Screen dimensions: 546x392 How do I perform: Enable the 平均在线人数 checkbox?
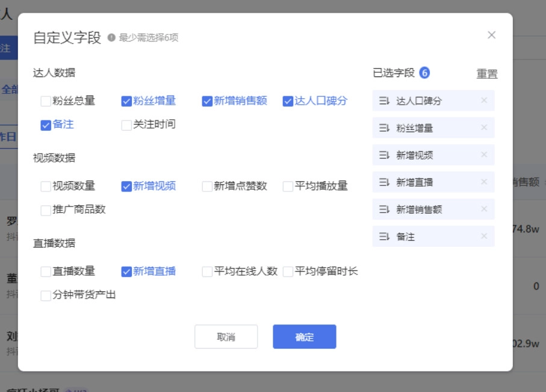click(207, 272)
